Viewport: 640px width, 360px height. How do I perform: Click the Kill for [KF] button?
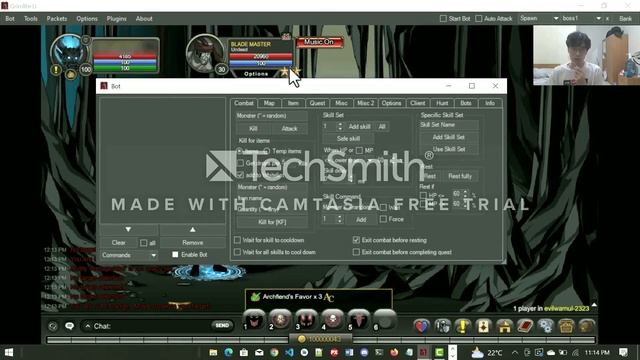pyautogui.click(x=272, y=222)
